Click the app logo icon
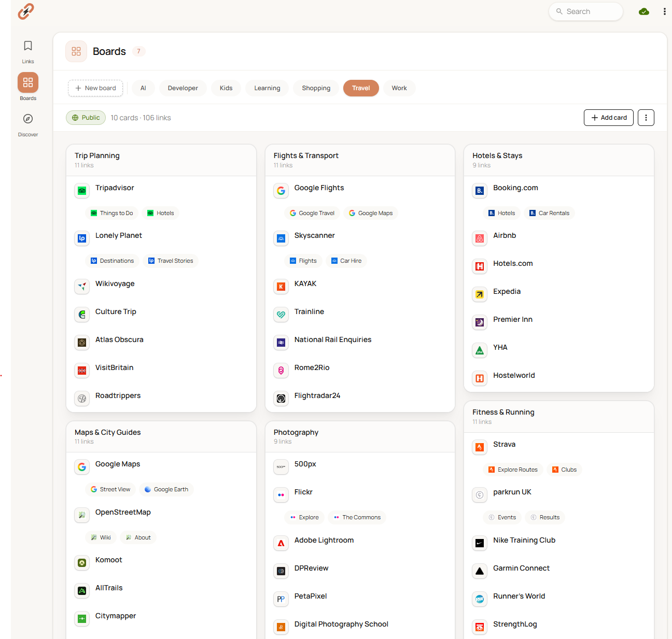 point(26,11)
